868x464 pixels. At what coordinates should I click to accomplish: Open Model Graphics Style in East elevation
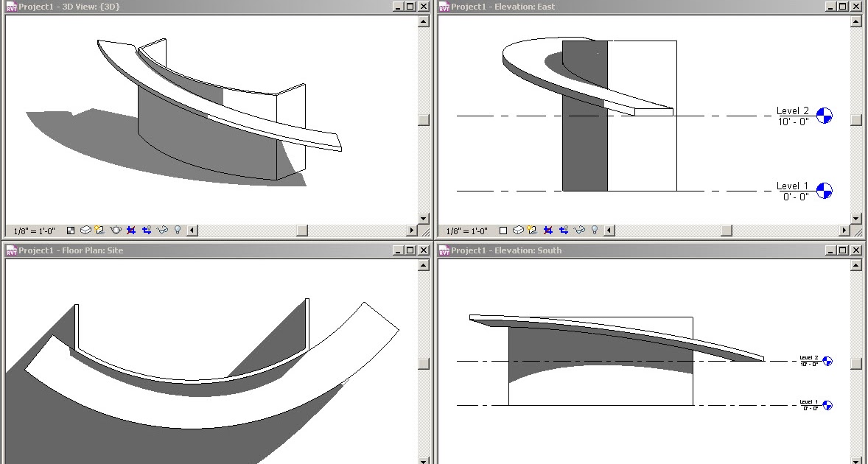tap(518, 231)
